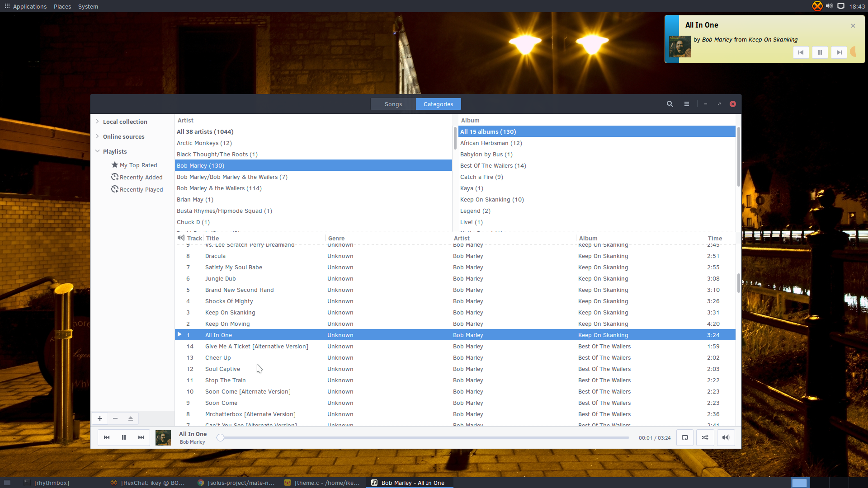868x488 pixels.
Task: Switch to HexChat window in taskbar
Action: [x=148, y=483]
